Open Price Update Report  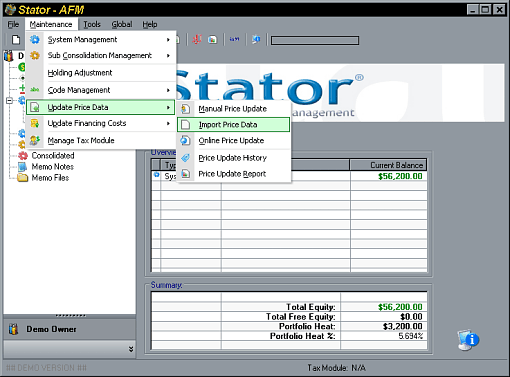pyautogui.click(x=234, y=174)
